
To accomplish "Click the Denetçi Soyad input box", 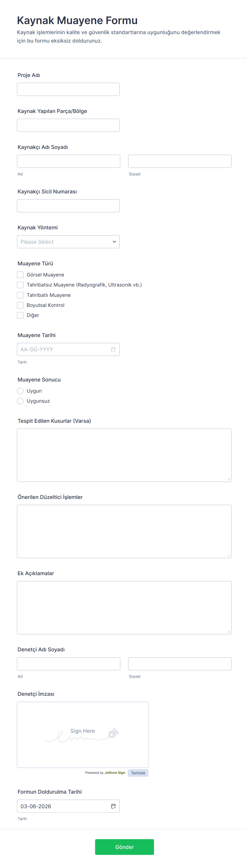I will coord(180,664).
